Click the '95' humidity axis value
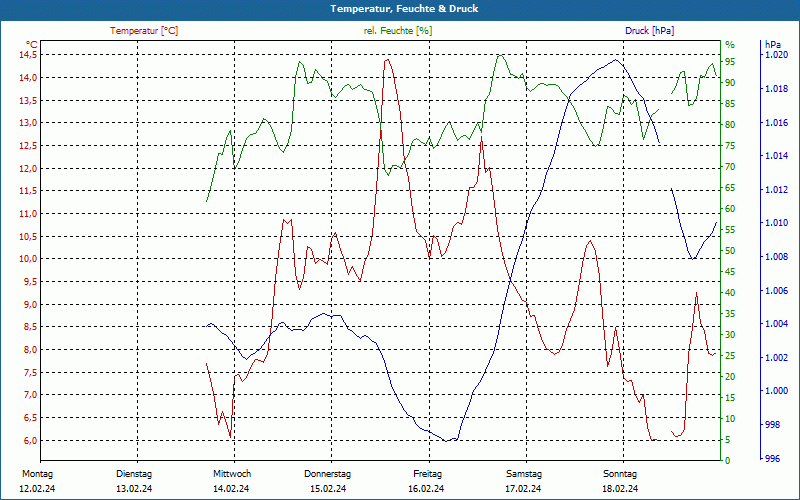The height and width of the screenshot is (500, 800). coord(730,62)
